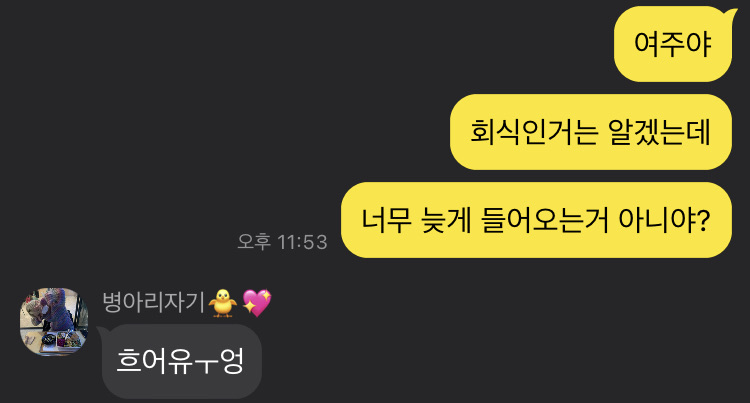Open the 병아리자기 profile picture
The height and width of the screenshot is (403, 750).
click(54, 322)
